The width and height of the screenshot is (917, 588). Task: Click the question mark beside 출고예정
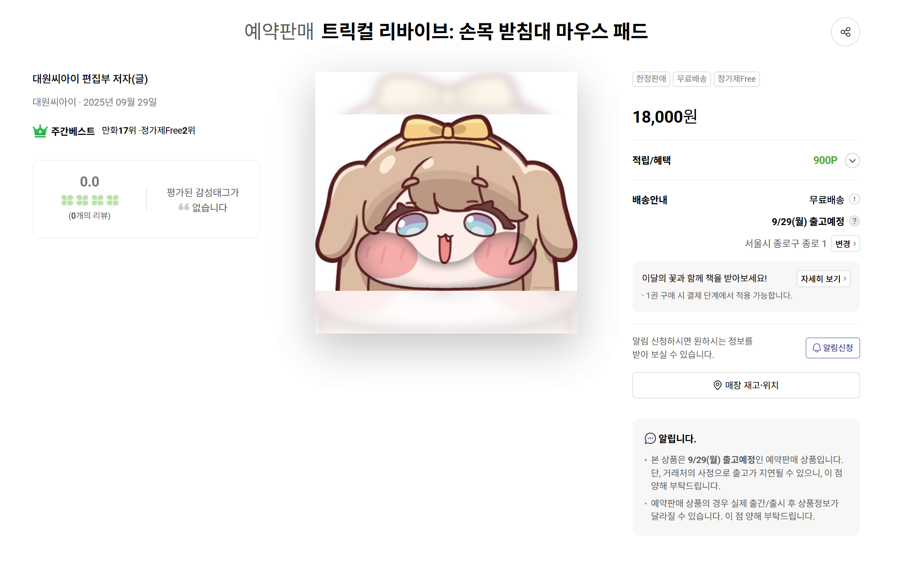(854, 221)
